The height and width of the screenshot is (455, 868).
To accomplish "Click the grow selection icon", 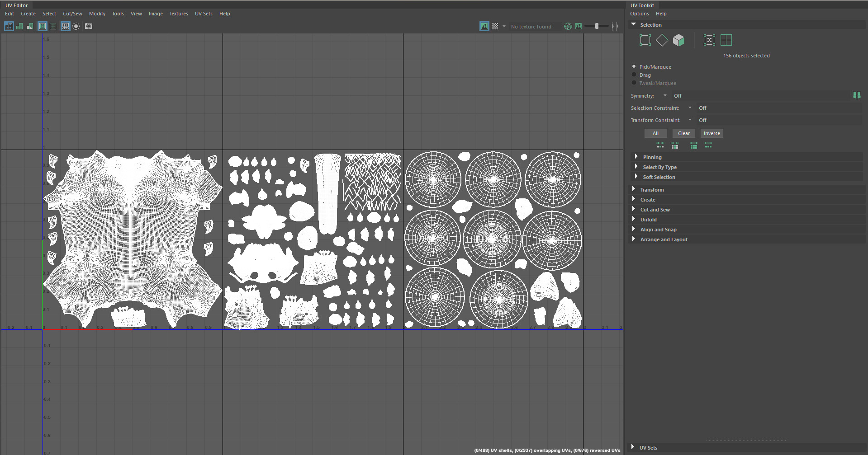I will click(694, 145).
